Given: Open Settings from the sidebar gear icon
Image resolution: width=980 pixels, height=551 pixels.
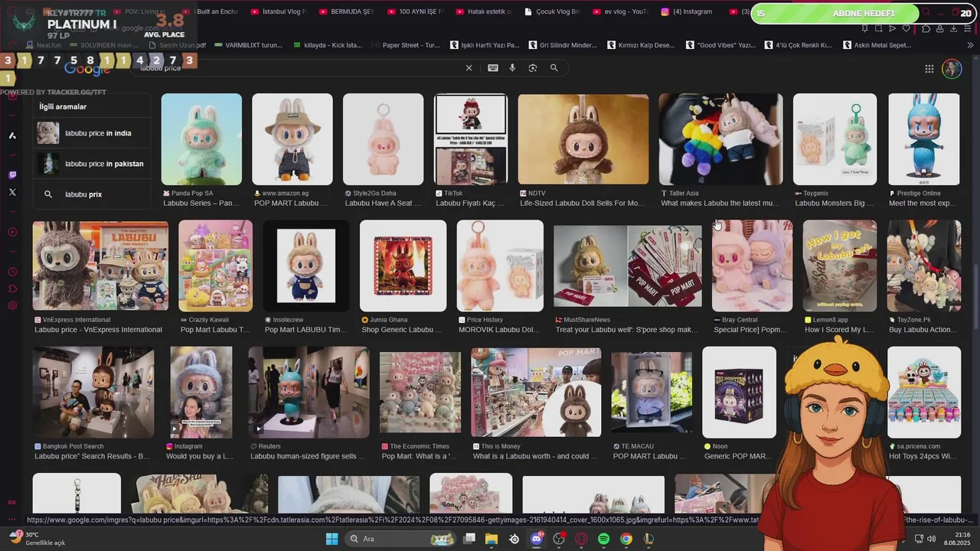Looking at the screenshot, I should point(12,305).
